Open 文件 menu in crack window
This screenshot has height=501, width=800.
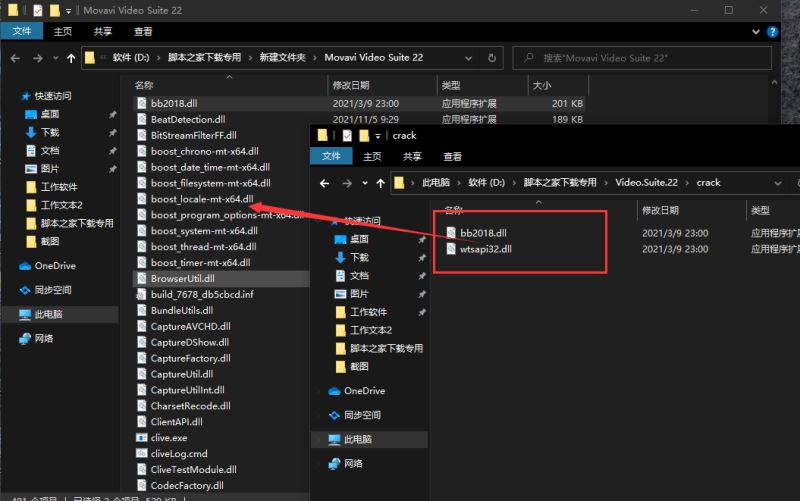pos(331,156)
